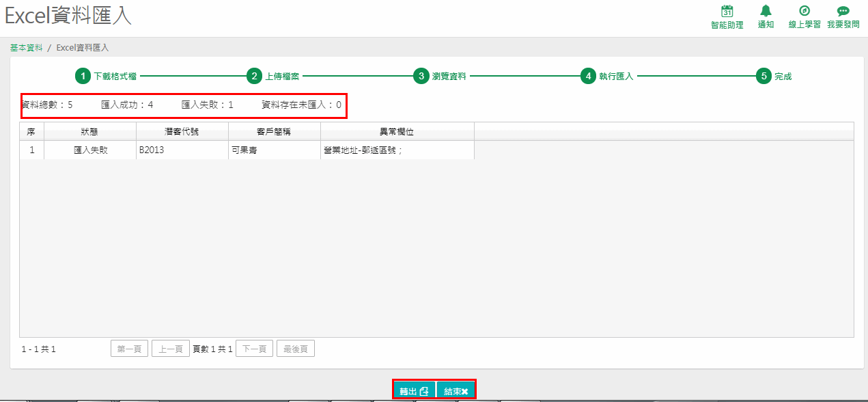
Task: Sort by the 潛客代號 column header
Action: (x=182, y=132)
